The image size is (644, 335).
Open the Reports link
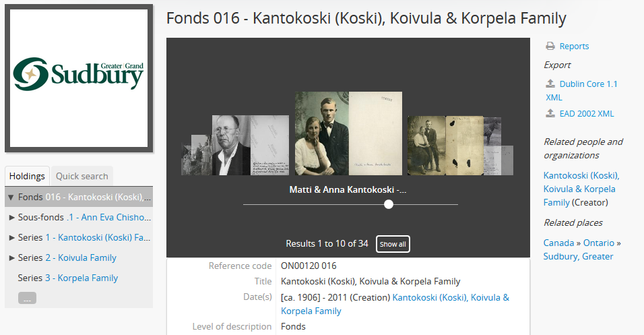574,47
